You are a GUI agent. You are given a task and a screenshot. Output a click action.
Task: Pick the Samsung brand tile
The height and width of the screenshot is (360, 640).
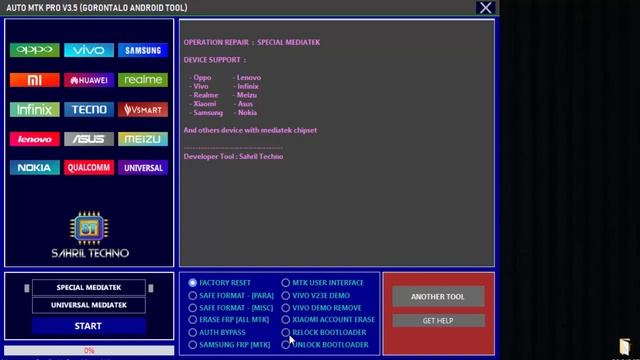click(143, 50)
